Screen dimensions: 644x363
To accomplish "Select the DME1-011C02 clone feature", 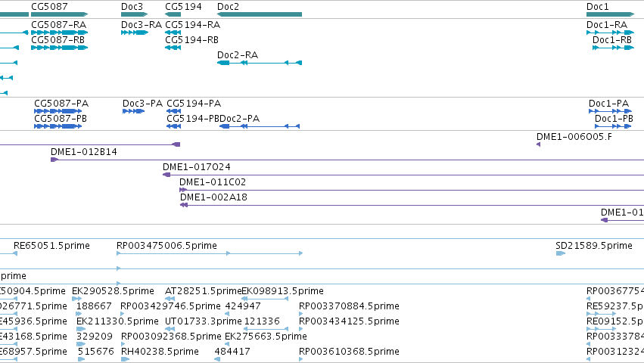I will tap(412, 190).
